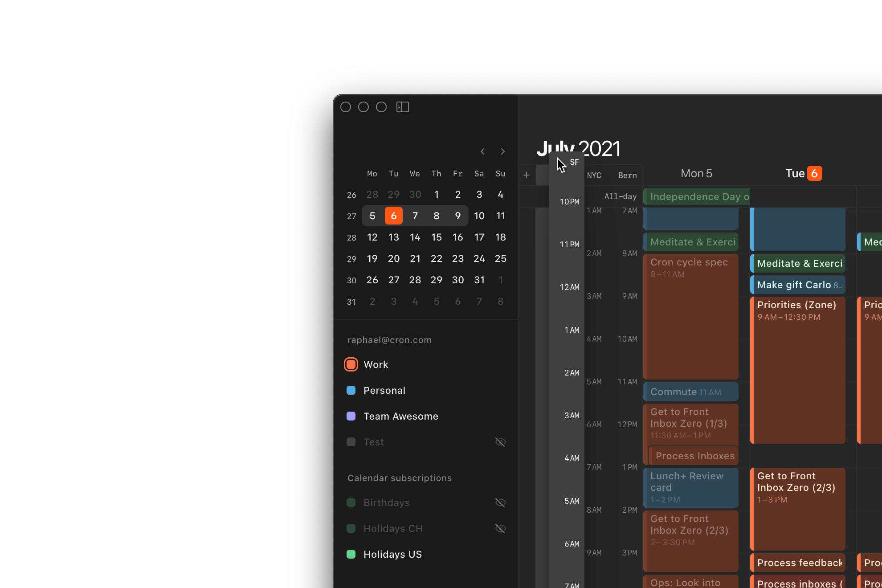Select date 12 in mini calendar

tap(372, 236)
